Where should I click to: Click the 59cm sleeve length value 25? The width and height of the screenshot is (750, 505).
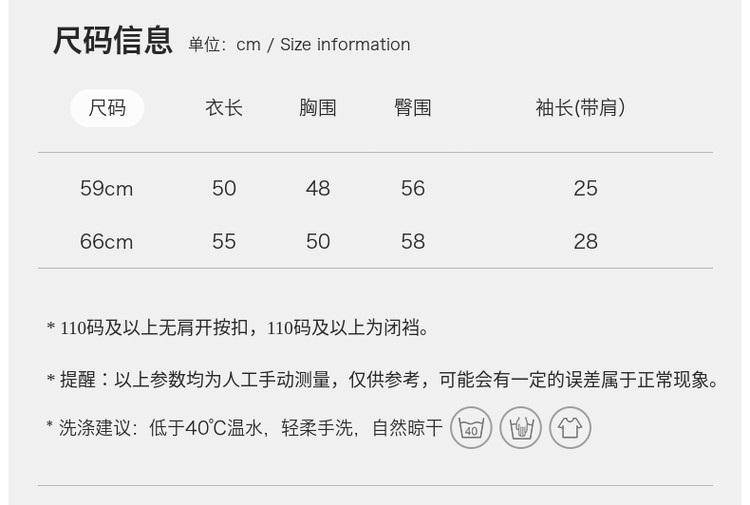(x=586, y=188)
